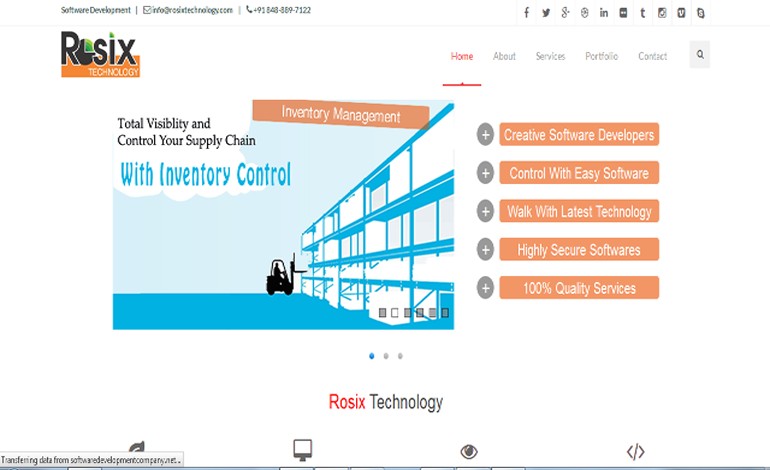Open the Facebook social icon
The width and height of the screenshot is (770, 470).
pos(526,13)
